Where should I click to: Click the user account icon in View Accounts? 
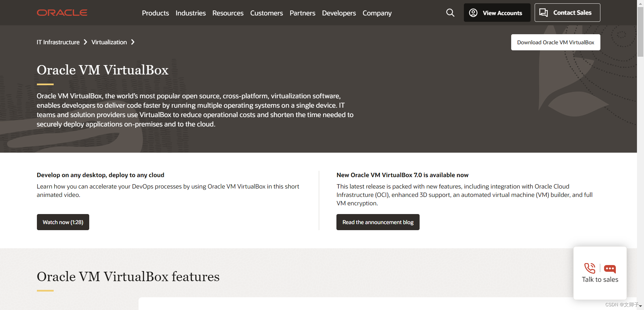click(473, 13)
